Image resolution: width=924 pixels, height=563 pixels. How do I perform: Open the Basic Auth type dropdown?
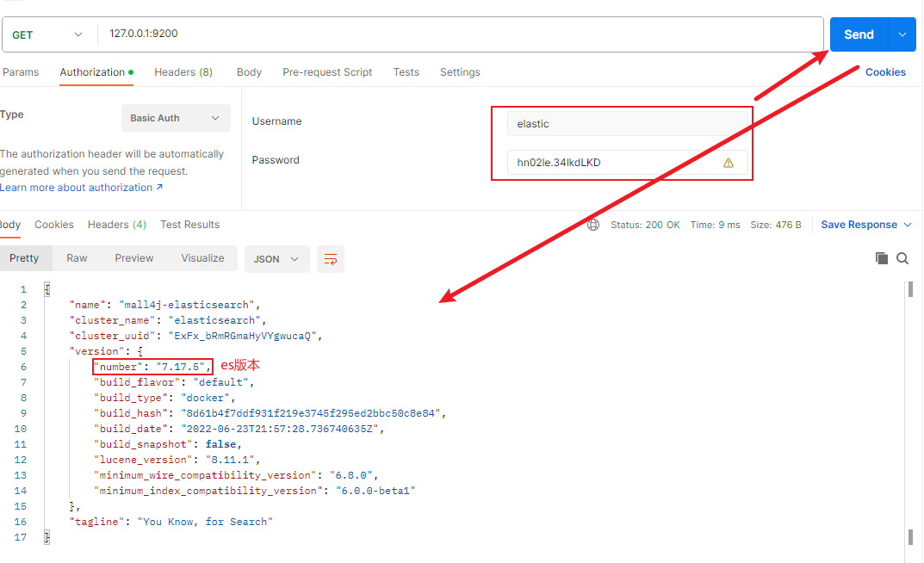(176, 118)
